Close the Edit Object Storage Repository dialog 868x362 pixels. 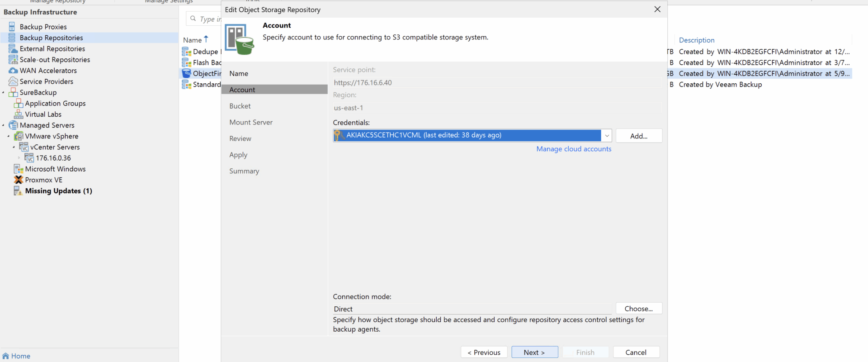point(657,10)
